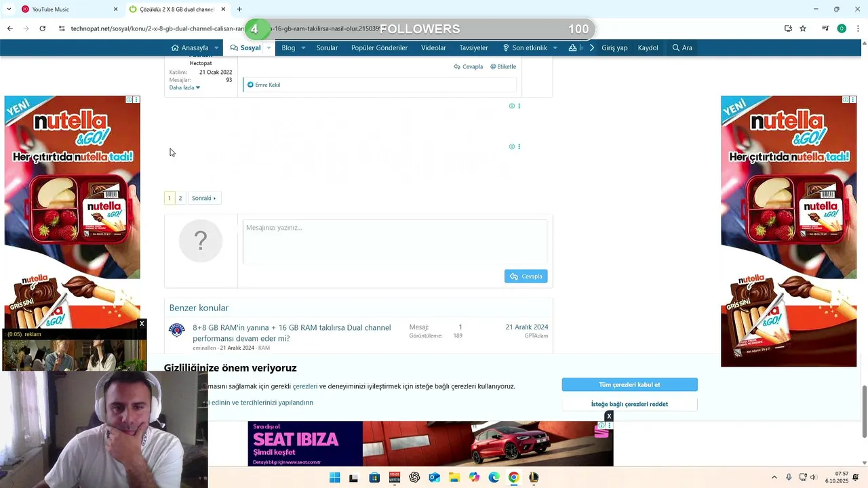Open GPTAdam last poster link
This screenshot has height=488, width=868.
[x=536, y=336]
